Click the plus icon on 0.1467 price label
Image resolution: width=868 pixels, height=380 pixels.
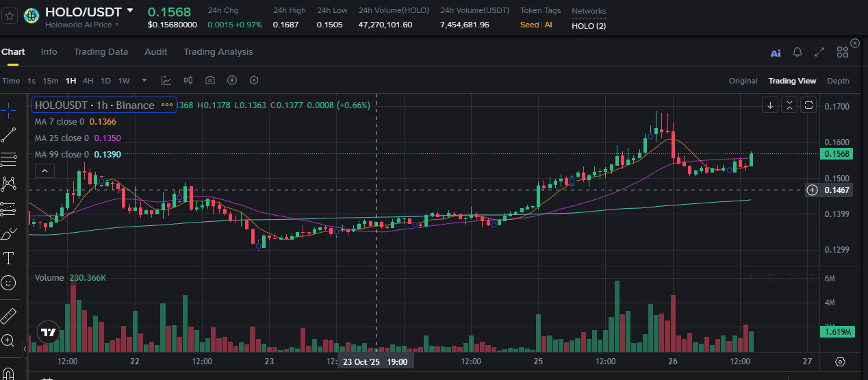(x=812, y=190)
